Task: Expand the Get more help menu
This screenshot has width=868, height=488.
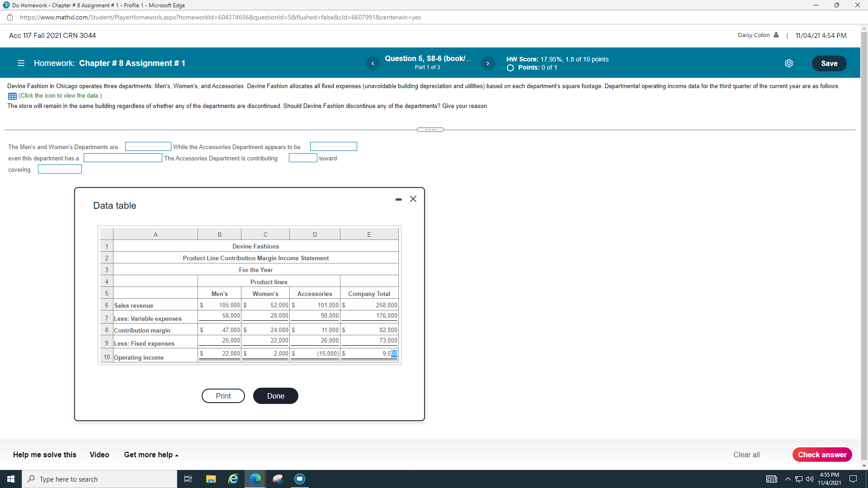Action: 151,455
